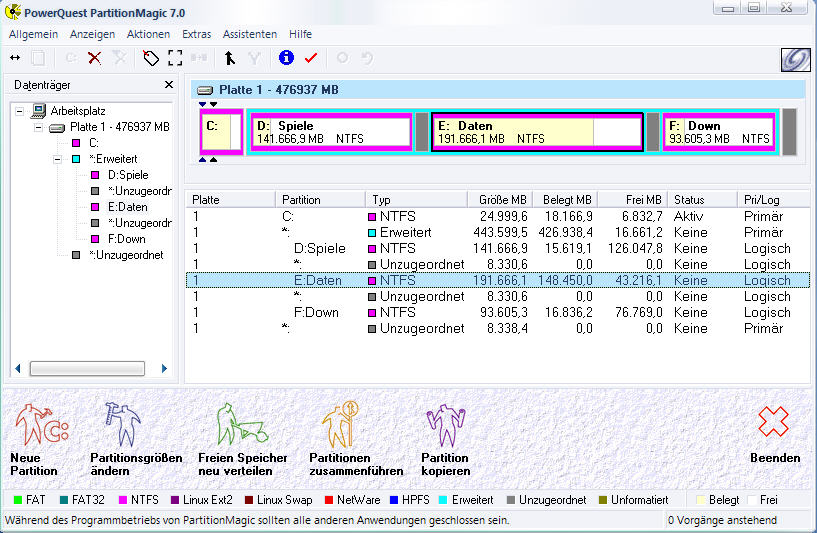Click the Freien Speicher neu verteilen icon

(x=241, y=424)
